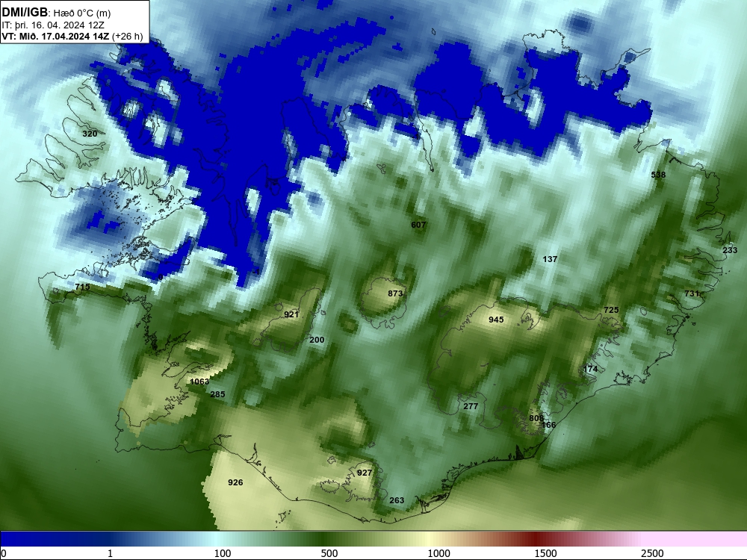The height and width of the screenshot is (560, 747).
Task: Click the DMI/IGB Hæð 0°C title text
Action: click(x=56, y=13)
